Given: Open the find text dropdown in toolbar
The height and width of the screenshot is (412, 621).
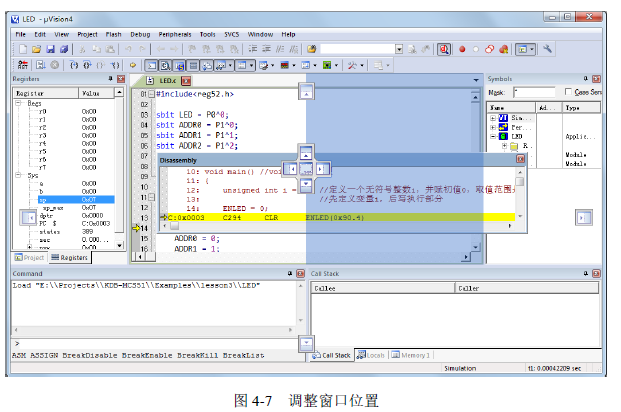Looking at the screenshot, I should pyautogui.click(x=399, y=49).
